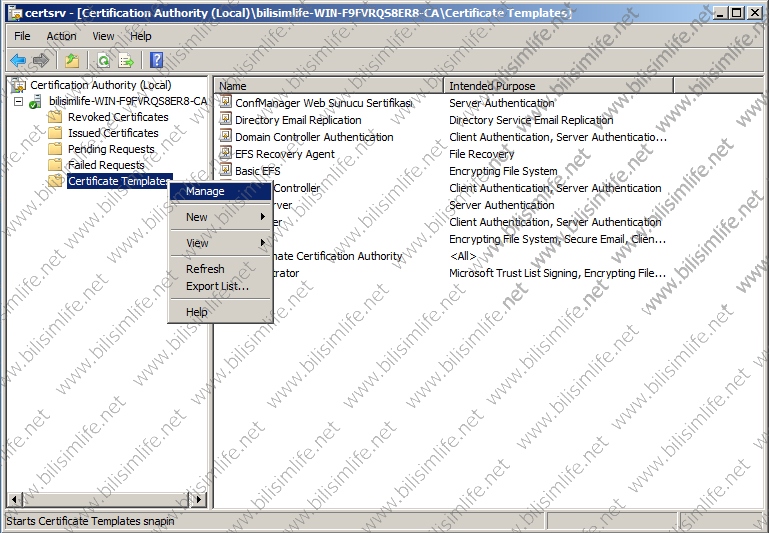Maximize the certsrv window
This screenshot has height=533, width=769.
coord(737,13)
